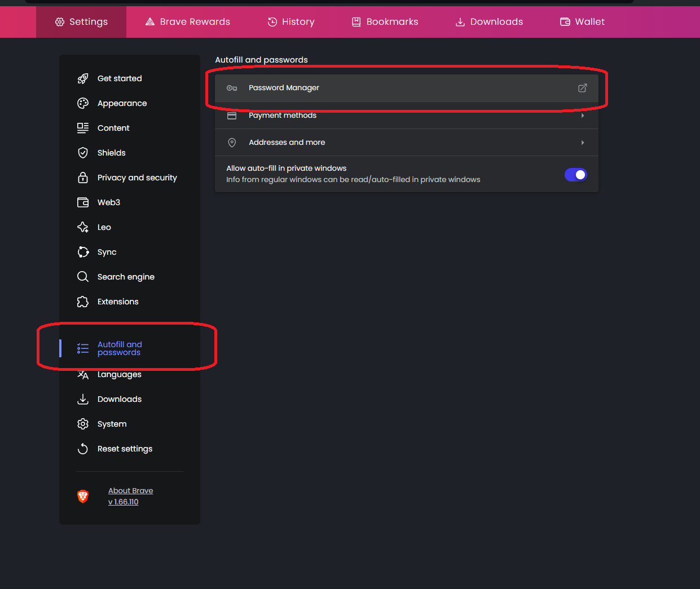Expand Payment methods chevron arrow

[x=583, y=116]
